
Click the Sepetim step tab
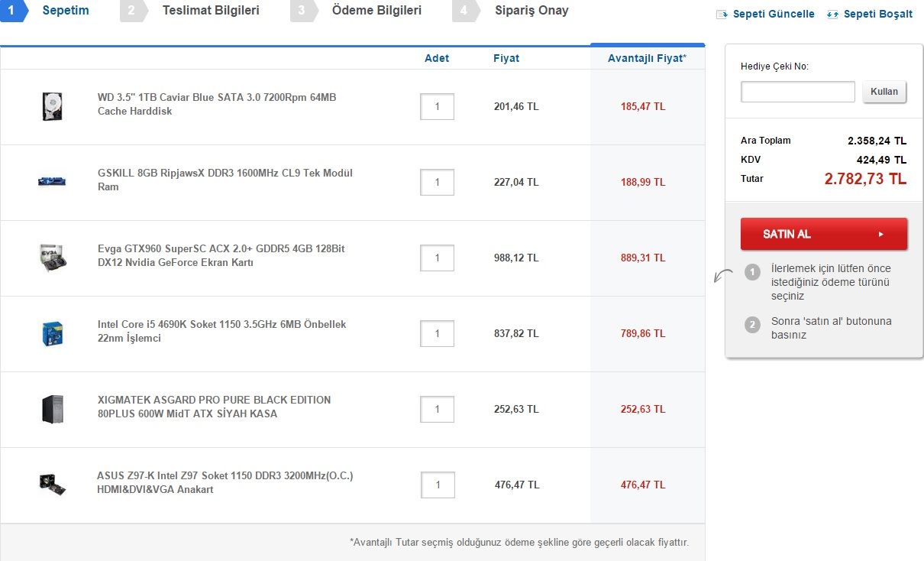(65, 11)
